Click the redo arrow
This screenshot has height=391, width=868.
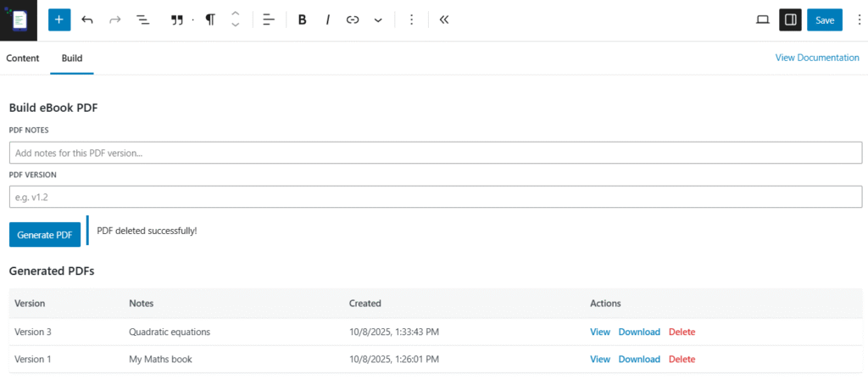(115, 20)
